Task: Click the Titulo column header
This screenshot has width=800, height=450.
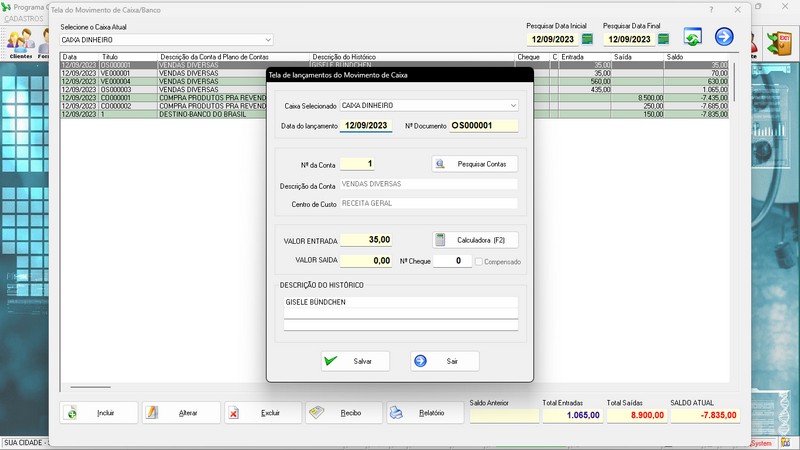Action: (129, 57)
